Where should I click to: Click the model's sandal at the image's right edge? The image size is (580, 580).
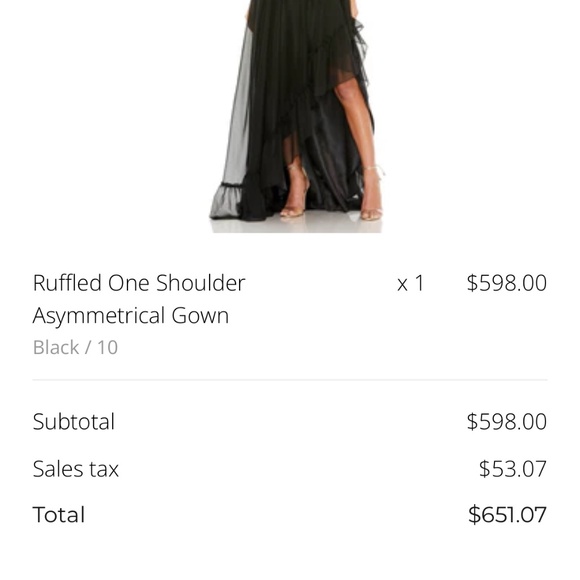click(371, 194)
